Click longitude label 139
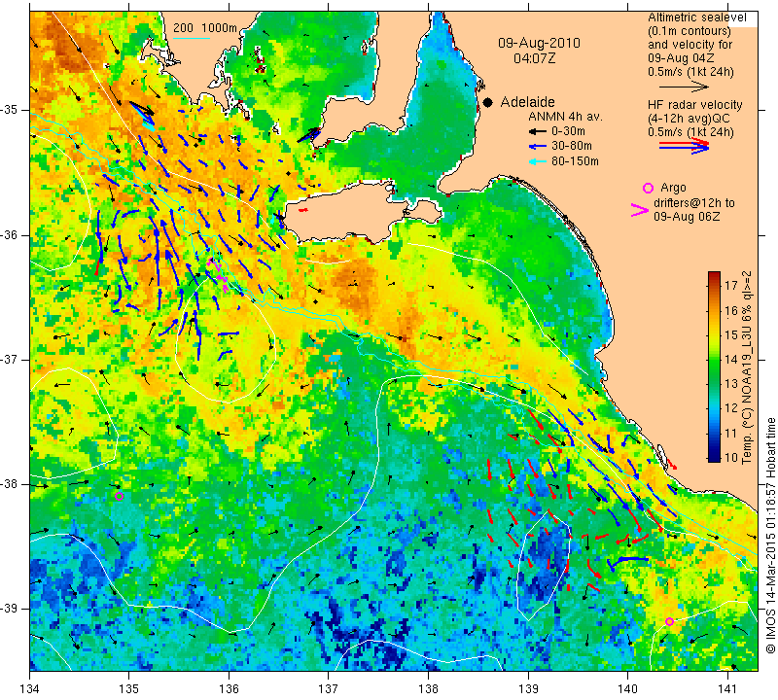Image resolution: width=778 pixels, height=700 pixels. (x=528, y=689)
